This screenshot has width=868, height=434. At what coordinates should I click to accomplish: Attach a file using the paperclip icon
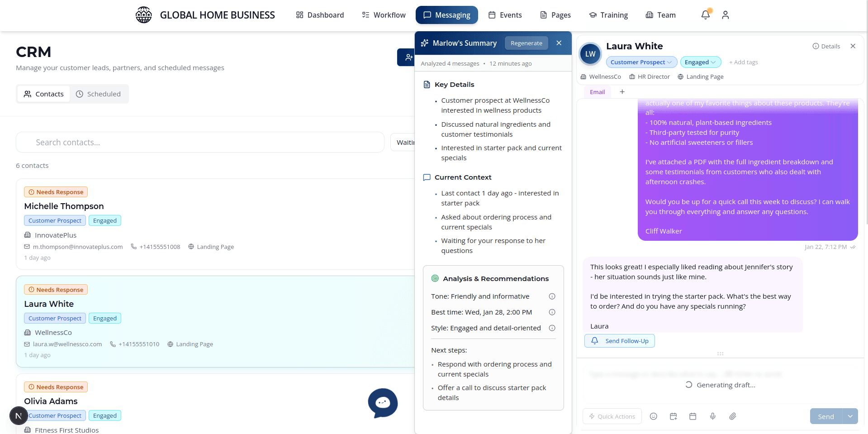click(x=733, y=416)
